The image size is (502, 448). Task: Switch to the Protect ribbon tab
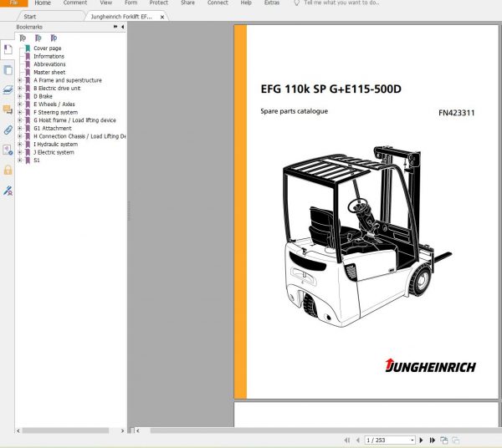click(159, 3)
